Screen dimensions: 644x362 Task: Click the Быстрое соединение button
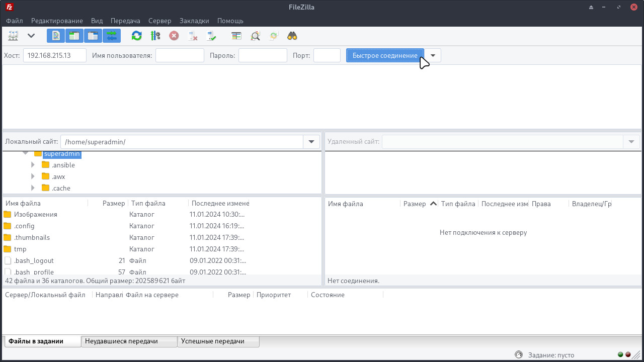[385, 55]
